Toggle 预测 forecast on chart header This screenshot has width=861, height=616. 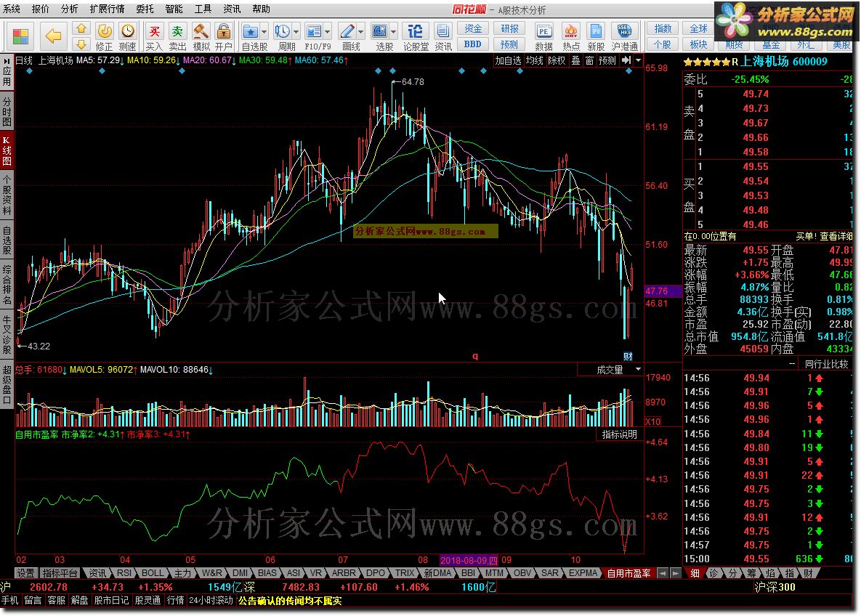(607, 60)
